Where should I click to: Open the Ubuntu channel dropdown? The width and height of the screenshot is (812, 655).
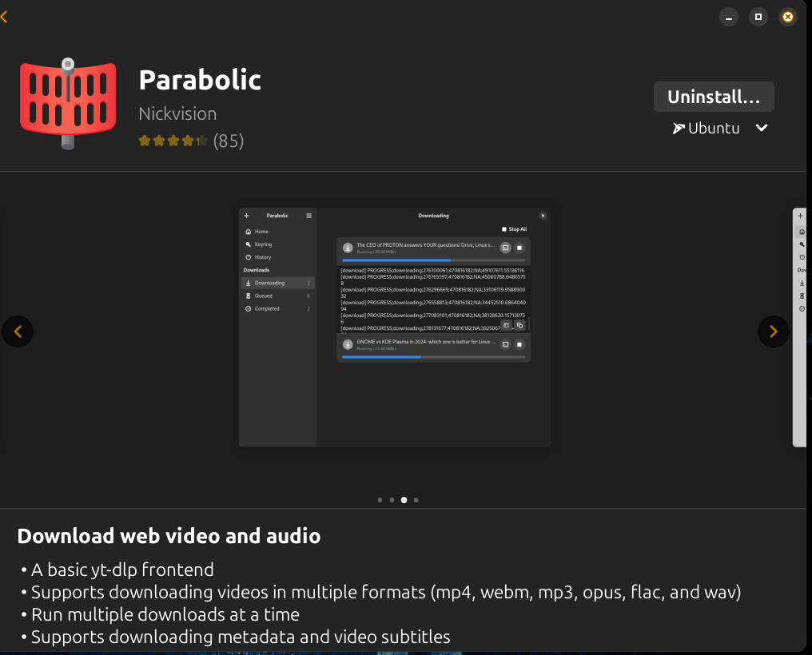click(x=720, y=129)
